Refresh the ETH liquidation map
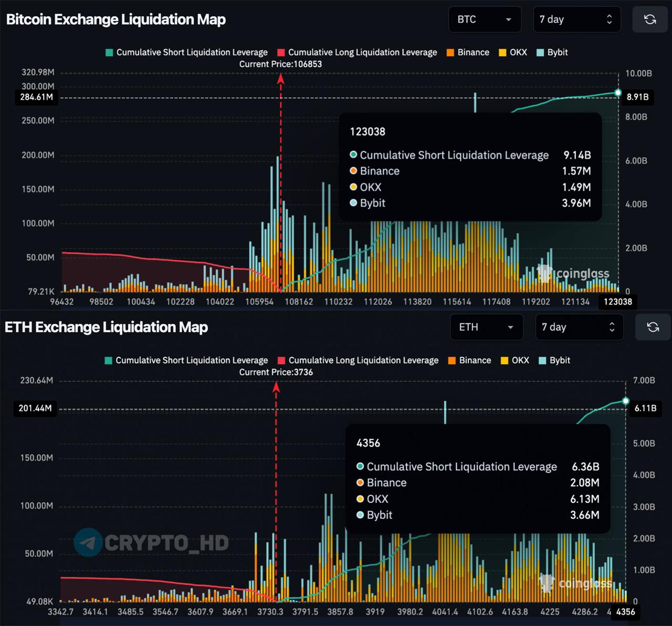Screen dimensions: 672x626 [653, 327]
